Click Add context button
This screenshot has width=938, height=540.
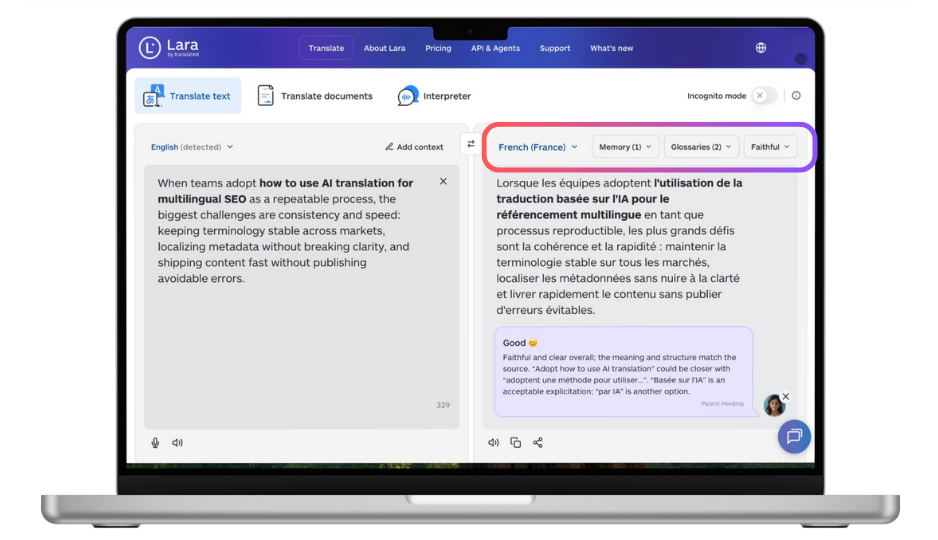(414, 147)
